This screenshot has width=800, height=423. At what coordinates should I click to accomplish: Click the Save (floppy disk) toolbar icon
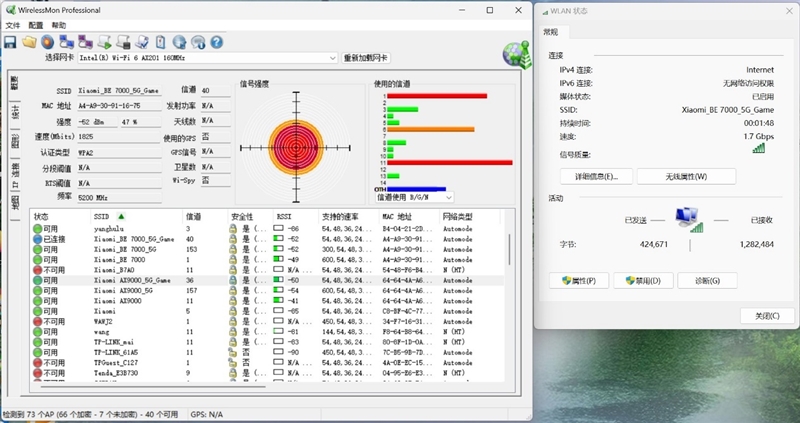click(10, 42)
